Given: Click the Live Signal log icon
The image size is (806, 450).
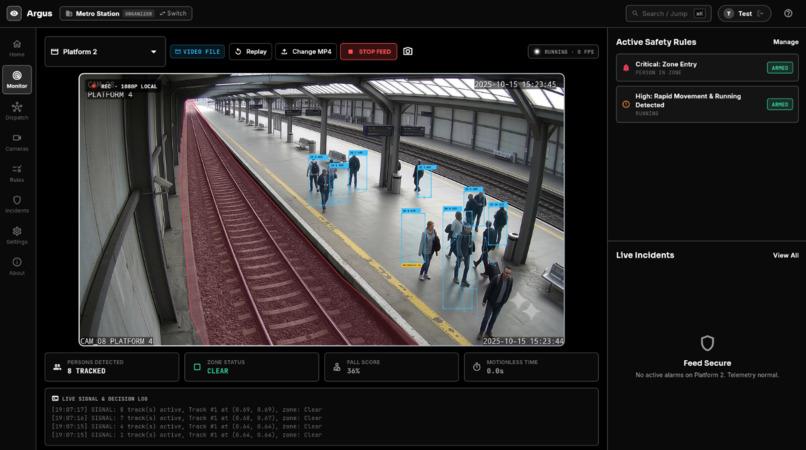Looking at the screenshot, I should 55,399.
